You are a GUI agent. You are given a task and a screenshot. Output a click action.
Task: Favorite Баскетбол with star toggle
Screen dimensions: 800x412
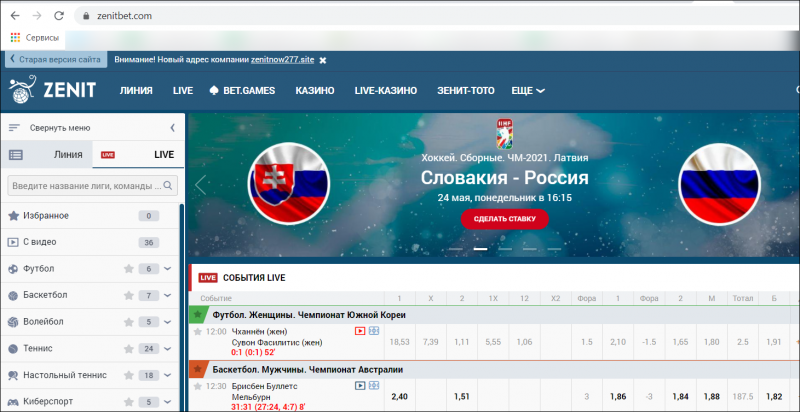point(129,295)
